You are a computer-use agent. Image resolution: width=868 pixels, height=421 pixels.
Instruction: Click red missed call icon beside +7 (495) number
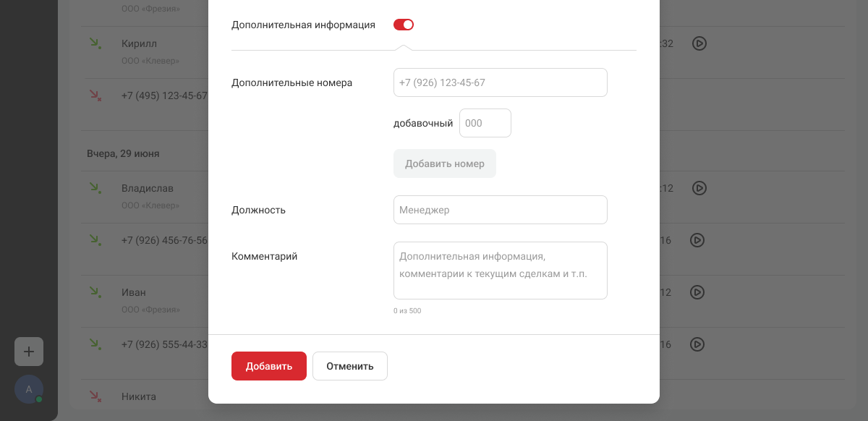95,95
